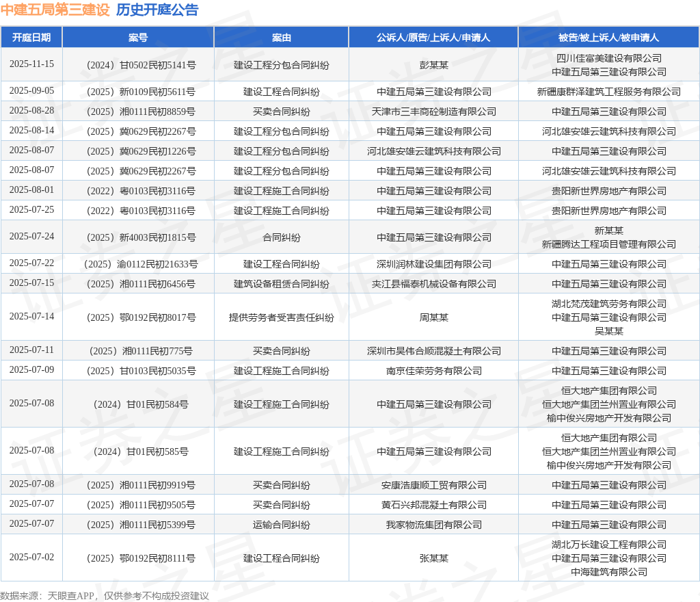
Task: Click plaintiff 安康浩康顺工贸有限公司
Action: (x=433, y=485)
